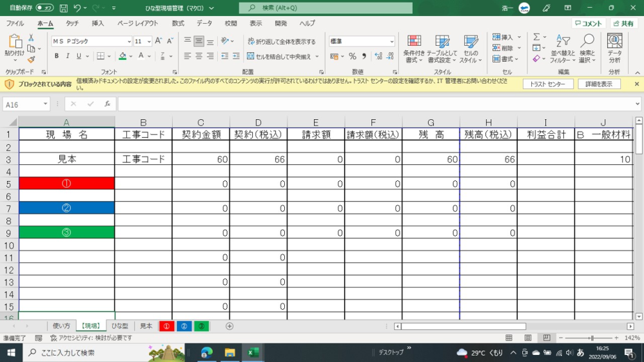
Task: Click the Save floppy disk icon
Action: point(63,8)
